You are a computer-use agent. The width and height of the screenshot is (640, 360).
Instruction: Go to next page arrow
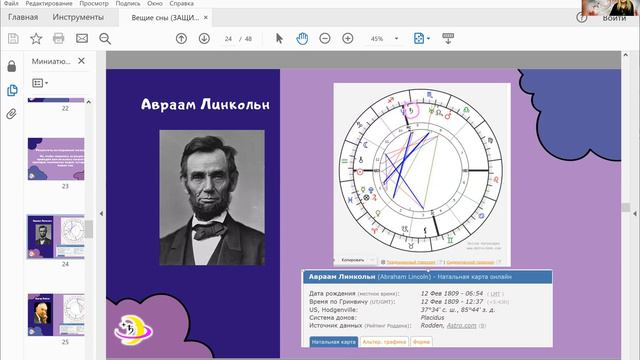point(204,38)
